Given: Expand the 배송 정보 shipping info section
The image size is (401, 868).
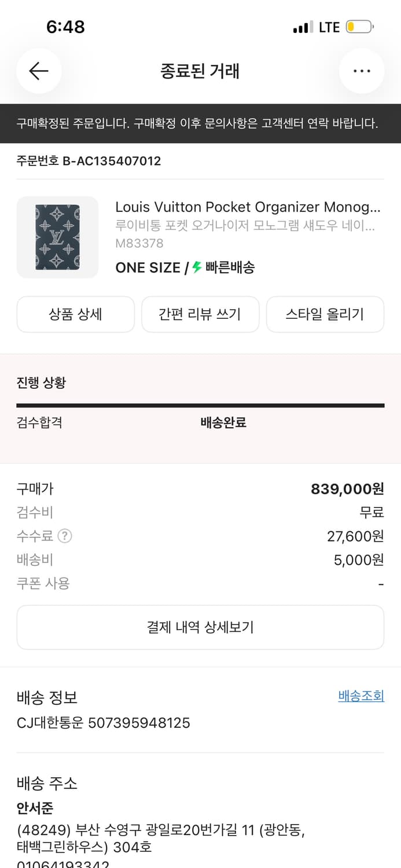Looking at the screenshot, I should pyautogui.click(x=47, y=698).
